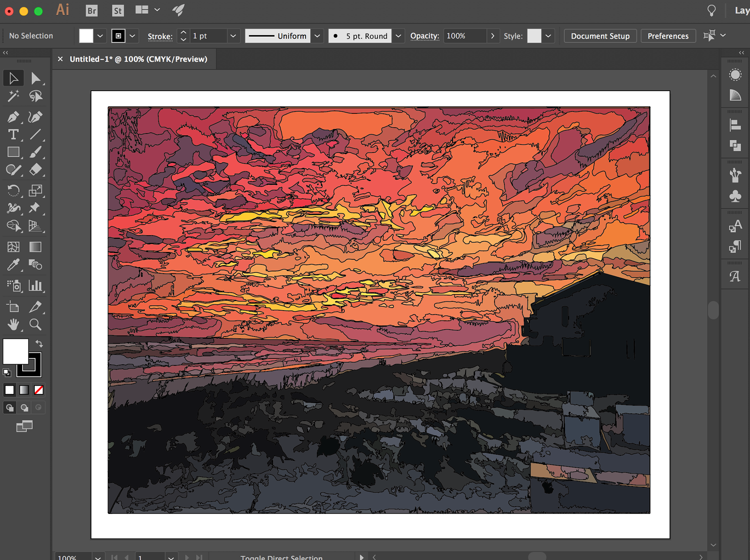The height and width of the screenshot is (560, 750).
Task: Click the Document Setup button
Action: click(x=600, y=36)
